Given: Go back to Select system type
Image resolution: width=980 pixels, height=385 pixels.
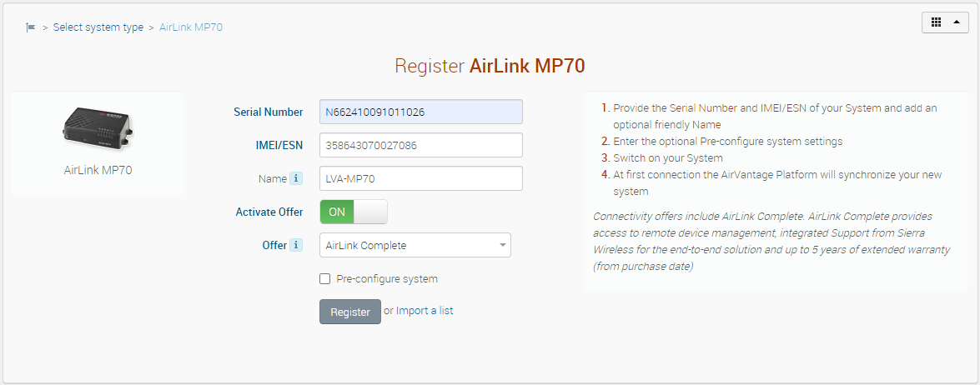Looking at the screenshot, I should 98,27.
